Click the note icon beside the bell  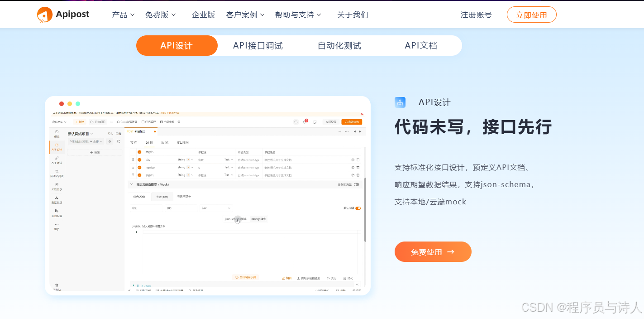point(315,122)
